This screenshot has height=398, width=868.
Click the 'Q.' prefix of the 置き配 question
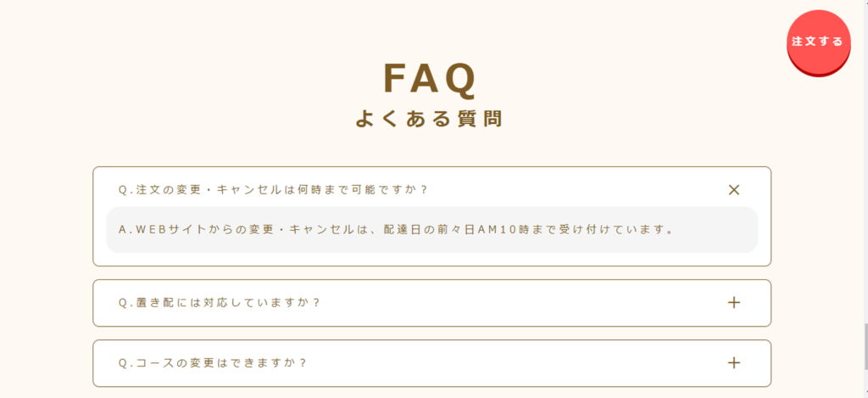pyautogui.click(x=125, y=303)
